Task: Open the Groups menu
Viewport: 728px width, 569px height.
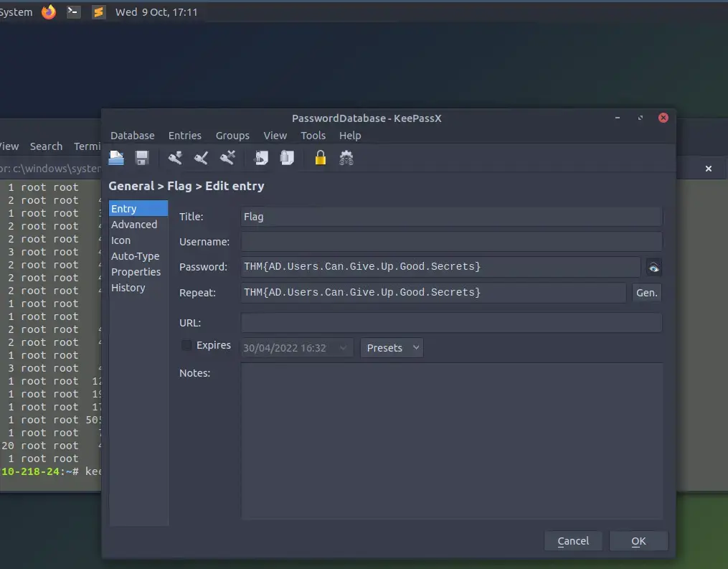Action: (x=232, y=136)
